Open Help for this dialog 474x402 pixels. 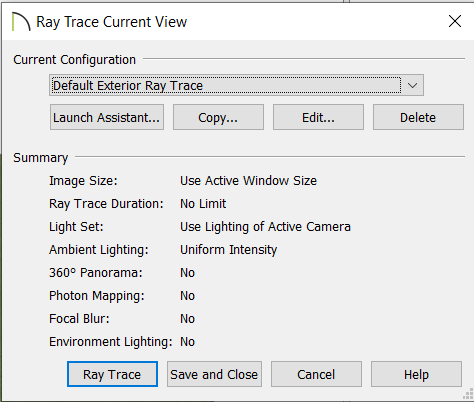pyautogui.click(x=416, y=374)
